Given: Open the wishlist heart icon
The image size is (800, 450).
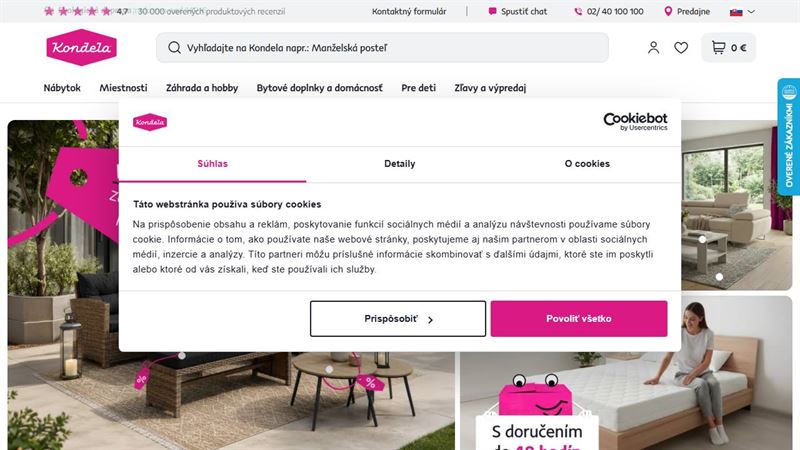Looking at the screenshot, I should coord(681,48).
